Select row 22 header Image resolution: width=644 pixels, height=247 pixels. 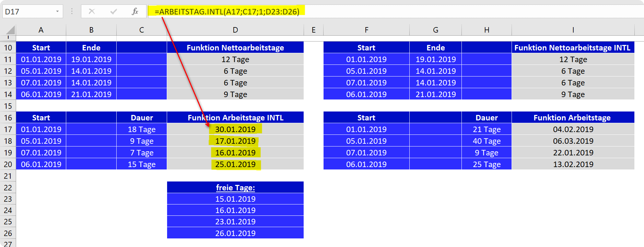(x=8, y=188)
